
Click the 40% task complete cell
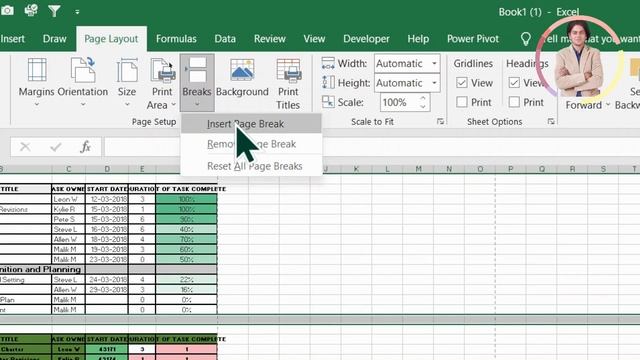186,229
